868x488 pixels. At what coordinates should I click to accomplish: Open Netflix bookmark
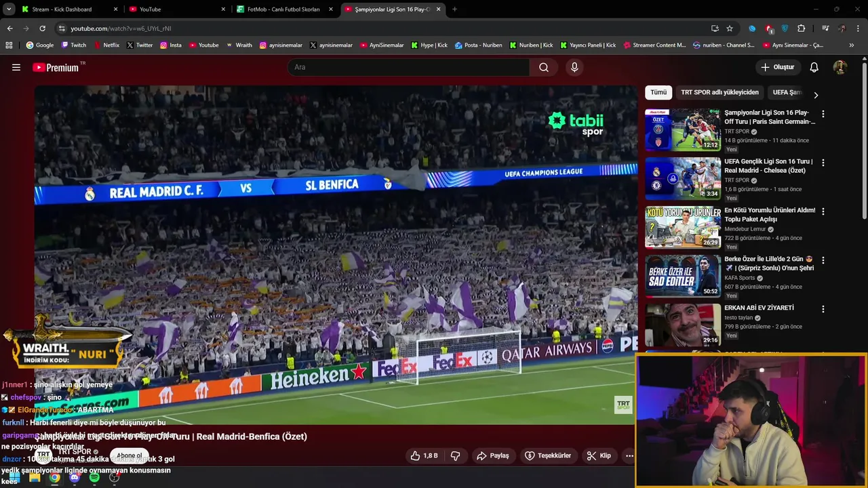[106, 45]
